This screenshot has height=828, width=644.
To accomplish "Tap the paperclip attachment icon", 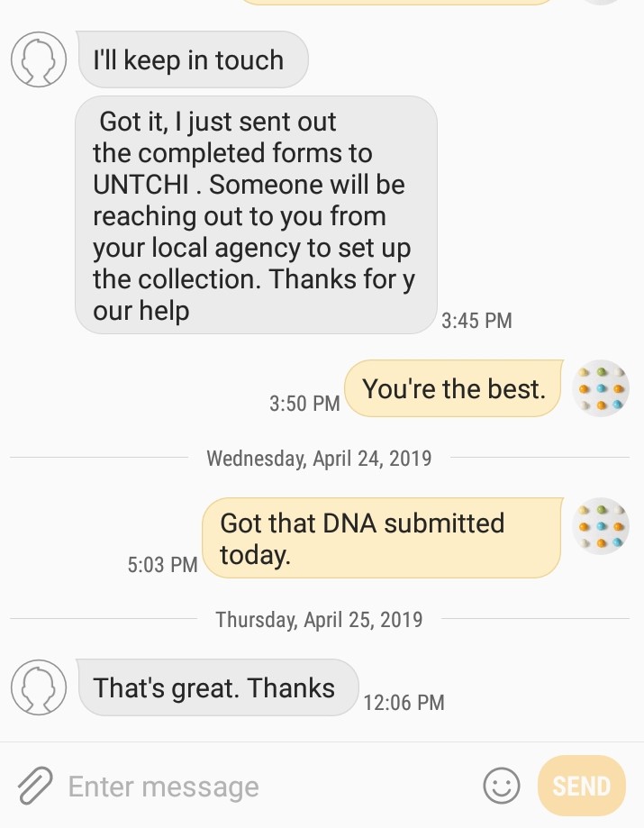I will (34, 786).
